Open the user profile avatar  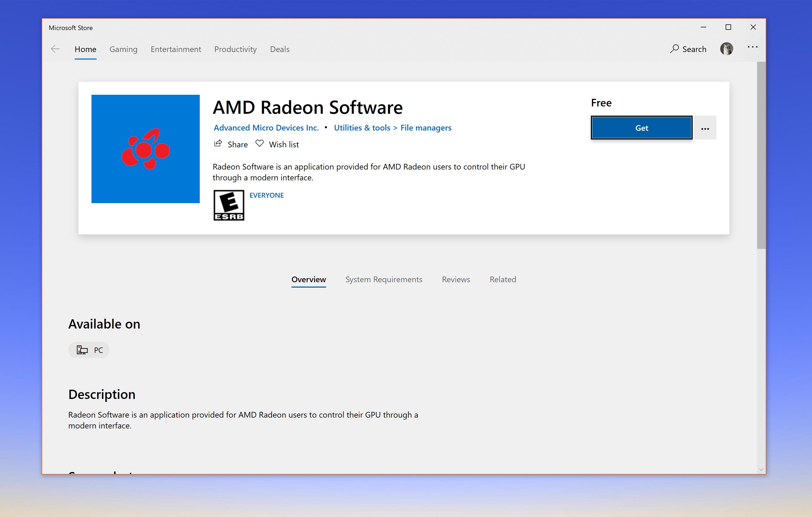(727, 49)
